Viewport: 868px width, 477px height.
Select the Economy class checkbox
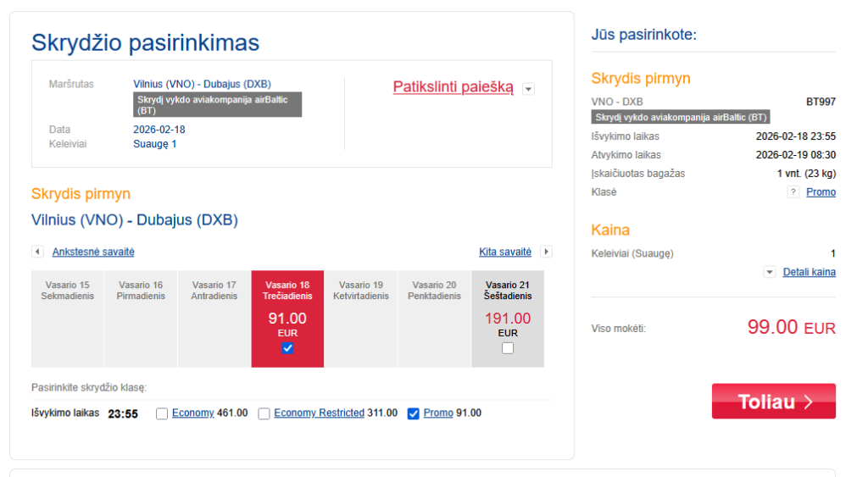coord(162,413)
